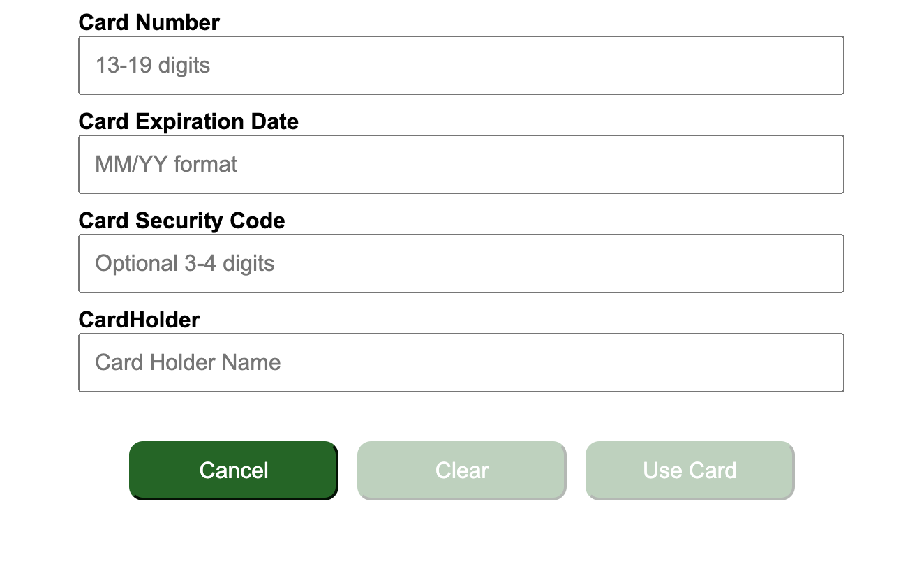Click the "Card Number" label text

pyautogui.click(x=149, y=22)
